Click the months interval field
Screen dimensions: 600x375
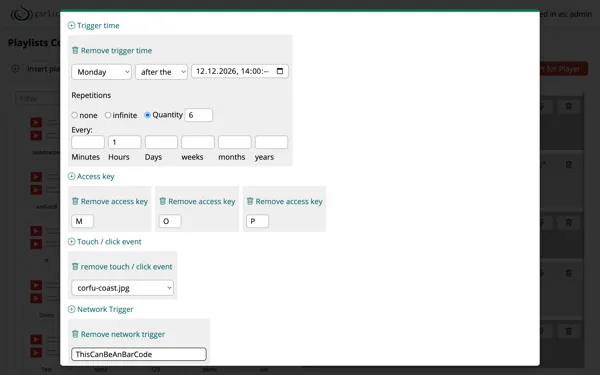235,142
